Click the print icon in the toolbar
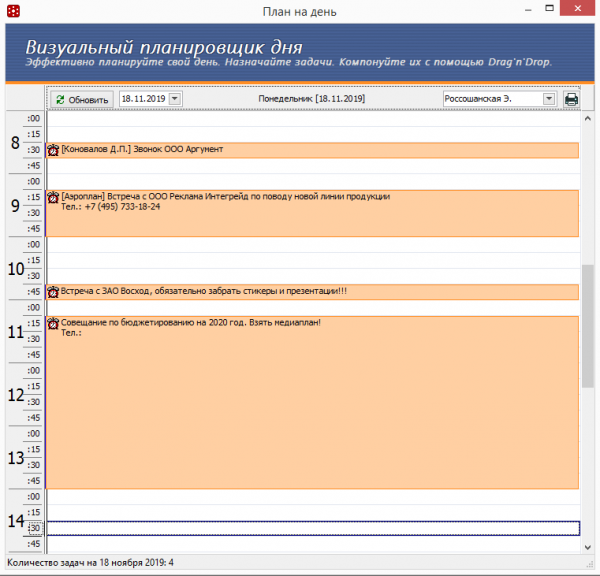Viewport: 600px width, 576px height. click(571, 99)
